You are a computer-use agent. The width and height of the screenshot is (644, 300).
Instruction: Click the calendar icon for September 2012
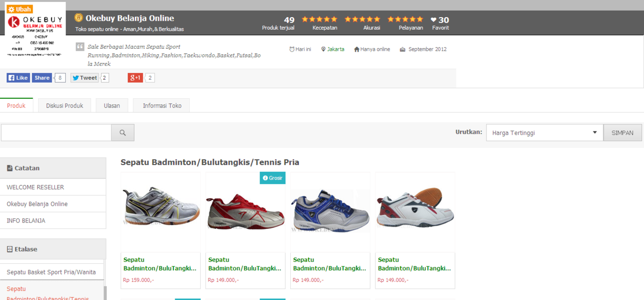[403, 49]
